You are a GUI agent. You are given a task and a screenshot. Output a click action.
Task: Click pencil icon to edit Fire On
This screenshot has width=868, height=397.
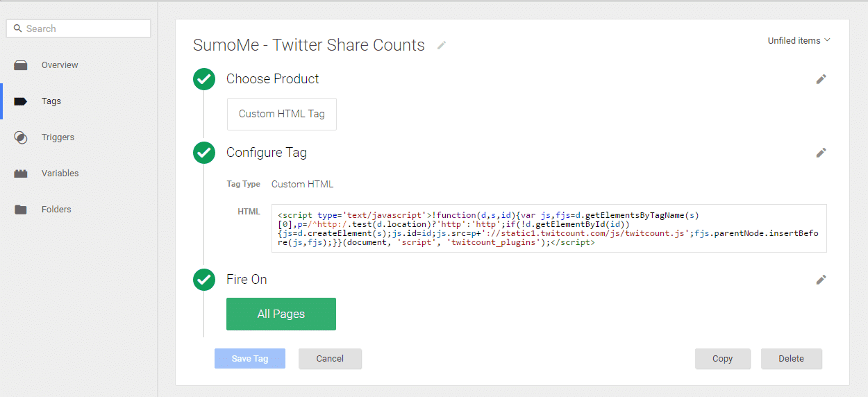click(x=821, y=280)
